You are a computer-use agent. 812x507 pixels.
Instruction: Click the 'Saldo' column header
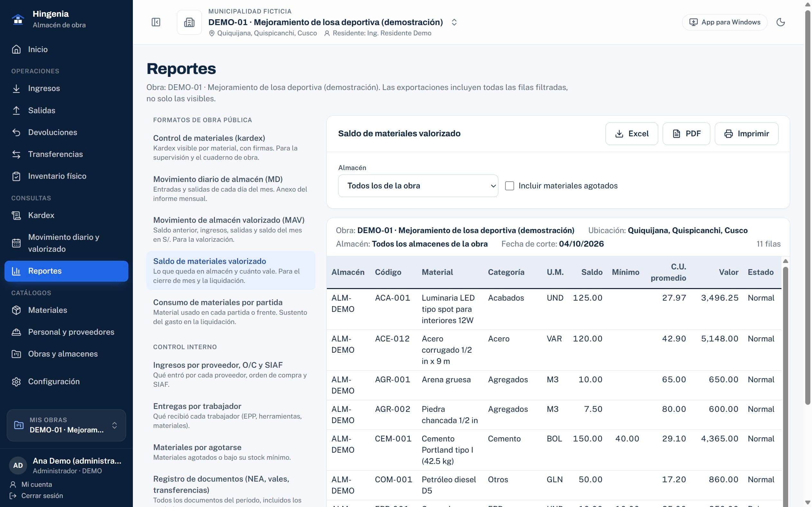click(x=592, y=272)
